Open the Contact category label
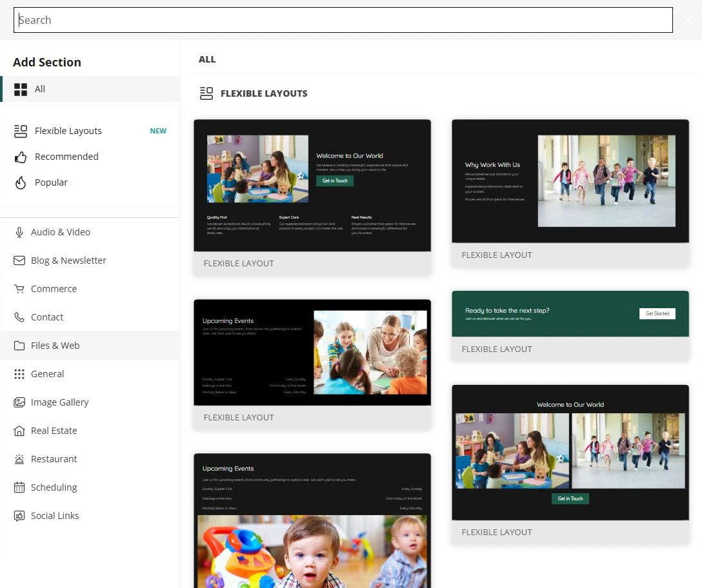 (47, 317)
